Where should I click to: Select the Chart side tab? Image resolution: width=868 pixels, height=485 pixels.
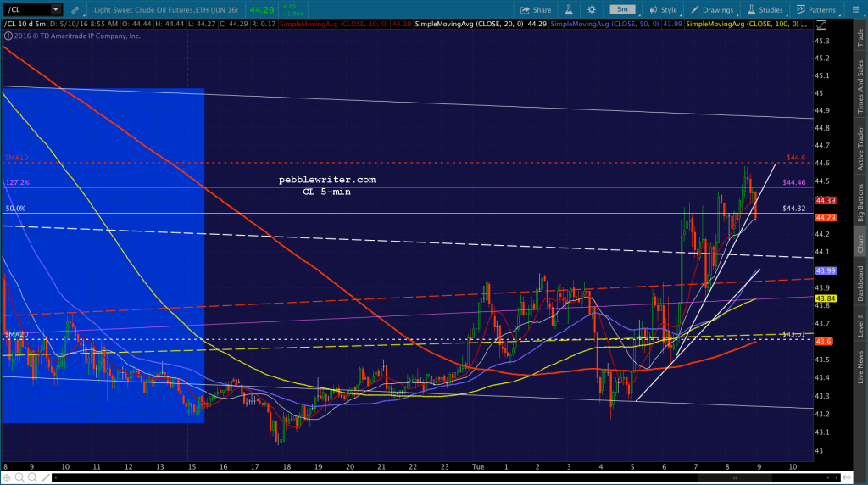click(x=860, y=243)
